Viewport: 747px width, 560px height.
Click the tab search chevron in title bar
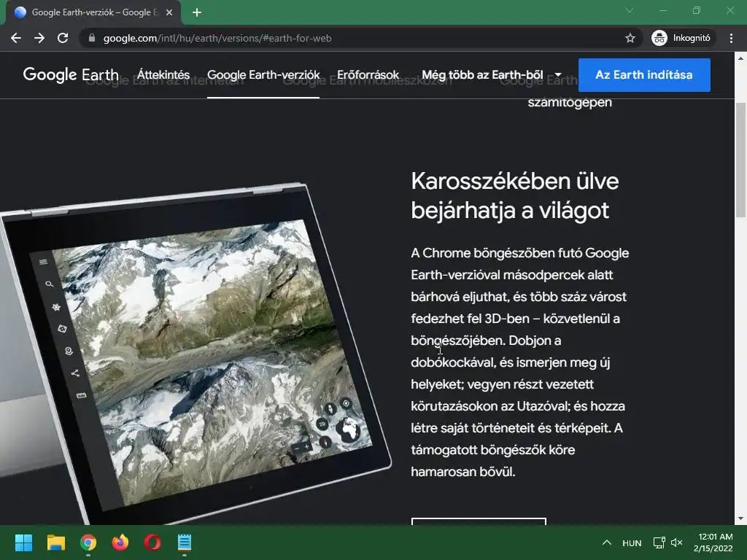pyautogui.click(x=630, y=10)
